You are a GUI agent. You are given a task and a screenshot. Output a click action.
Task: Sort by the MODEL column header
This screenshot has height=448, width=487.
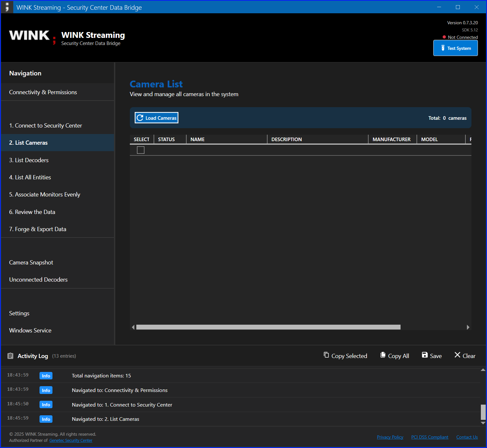point(441,140)
